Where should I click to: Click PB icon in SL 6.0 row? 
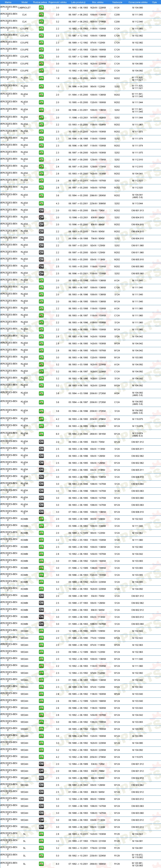(41, 864)
